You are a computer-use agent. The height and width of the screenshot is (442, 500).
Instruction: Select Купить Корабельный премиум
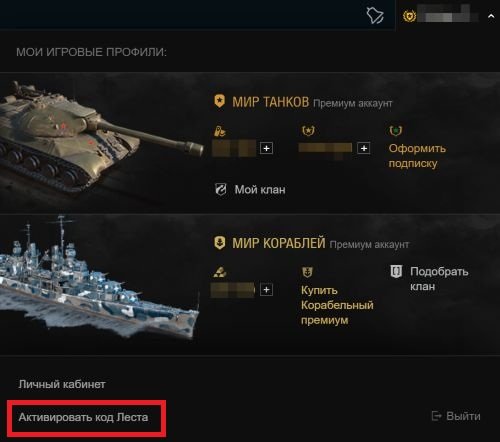(337, 305)
